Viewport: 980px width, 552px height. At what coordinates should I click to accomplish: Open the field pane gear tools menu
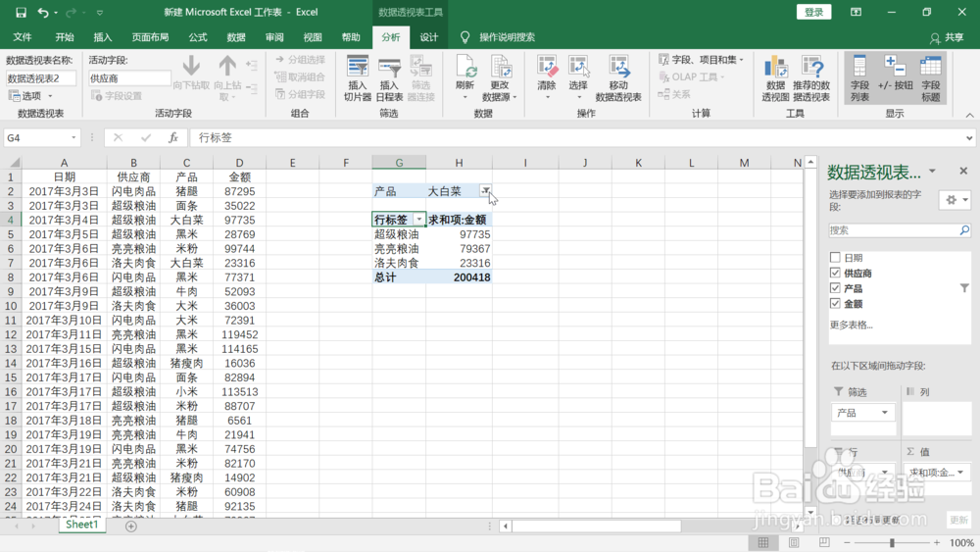(955, 200)
